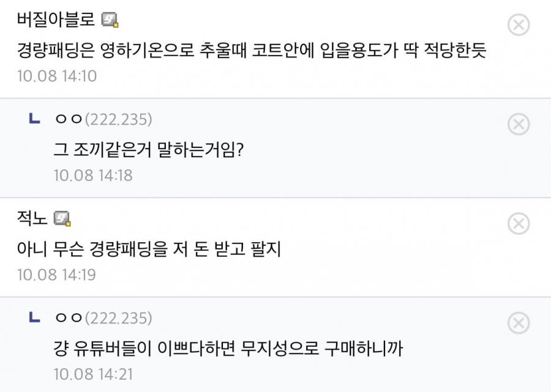The image size is (551, 392).
Task: Click the fixed-nick badge icon beside 버질아블로
Action: tap(110, 20)
